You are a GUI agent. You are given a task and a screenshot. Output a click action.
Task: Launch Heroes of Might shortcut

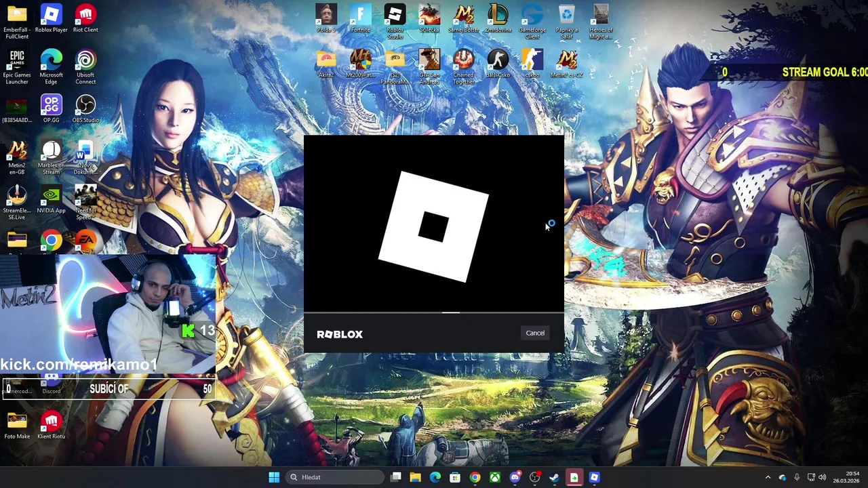pyautogui.click(x=601, y=22)
